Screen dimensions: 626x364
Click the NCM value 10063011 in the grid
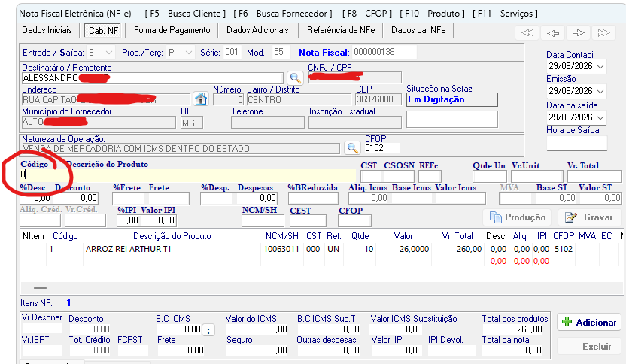click(x=281, y=249)
